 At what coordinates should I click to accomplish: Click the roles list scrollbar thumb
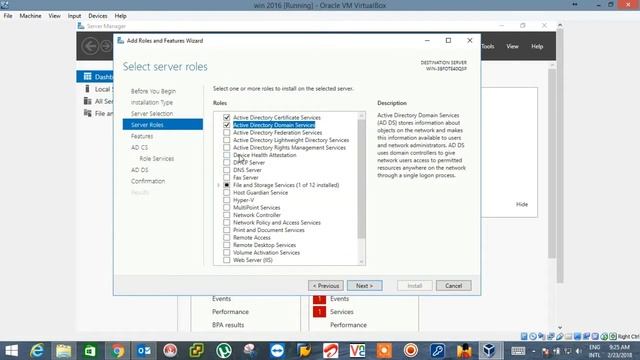click(x=361, y=179)
